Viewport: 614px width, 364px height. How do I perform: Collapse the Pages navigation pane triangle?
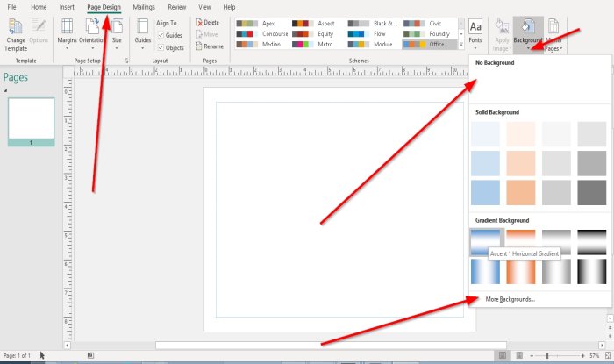5,90
